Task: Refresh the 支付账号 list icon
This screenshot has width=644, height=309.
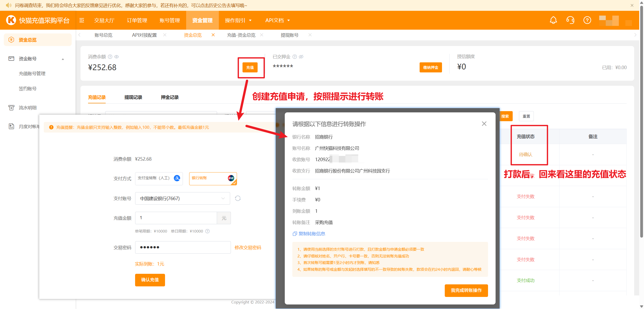Action: click(x=238, y=198)
